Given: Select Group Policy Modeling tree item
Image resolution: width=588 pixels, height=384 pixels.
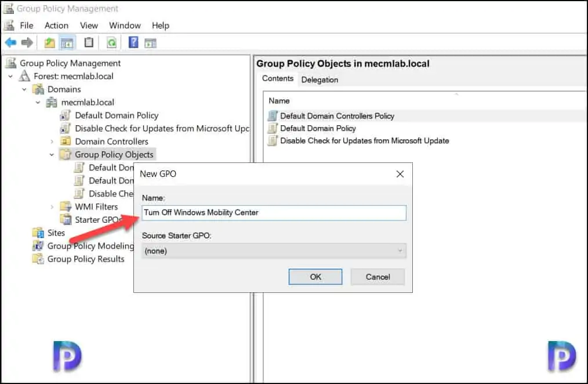Looking at the screenshot, I should pyautogui.click(x=90, y=246).
